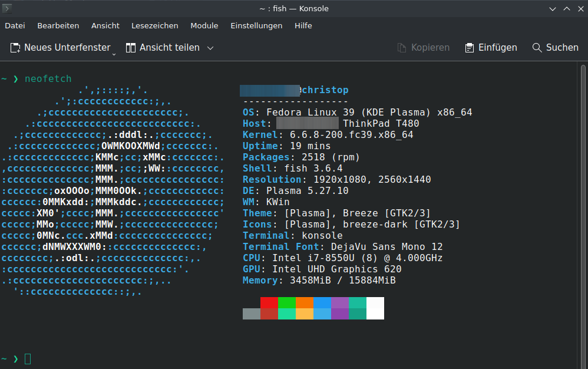Maximize the Konsole window
The width and height of the screenshot is (588, 369).
(566, 8)
